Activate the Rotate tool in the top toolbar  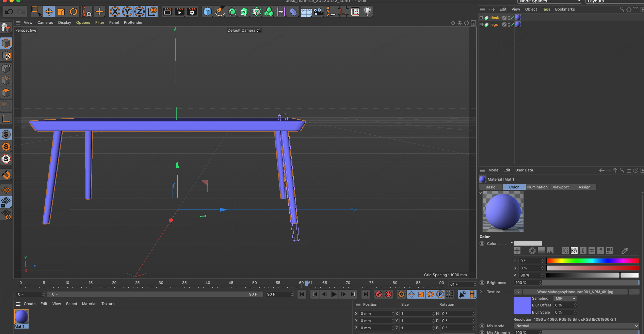[x=74, y=12]
